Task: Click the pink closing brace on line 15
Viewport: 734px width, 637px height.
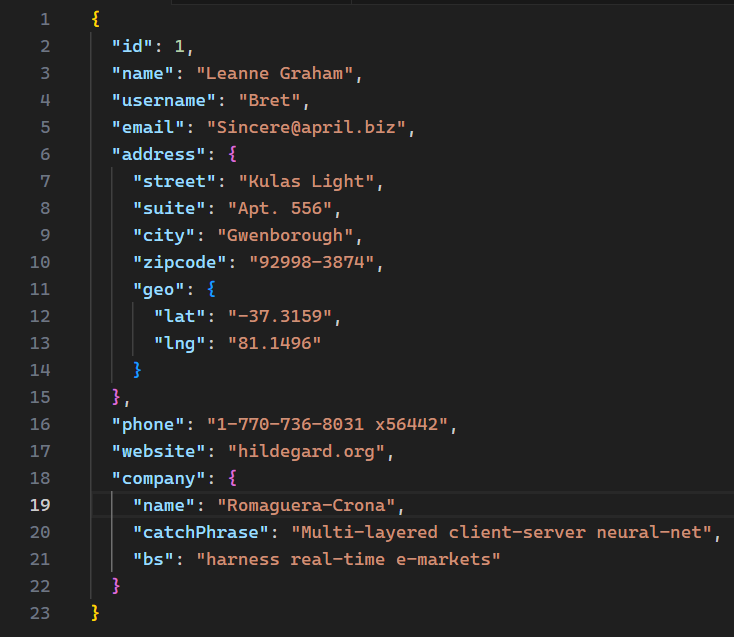Action: 116,397
